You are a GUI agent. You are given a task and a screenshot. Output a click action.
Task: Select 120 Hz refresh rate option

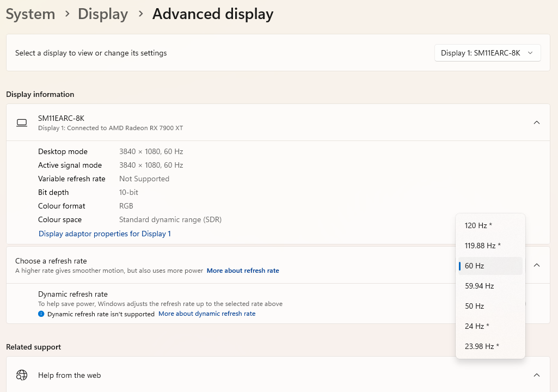pos(490,225)
